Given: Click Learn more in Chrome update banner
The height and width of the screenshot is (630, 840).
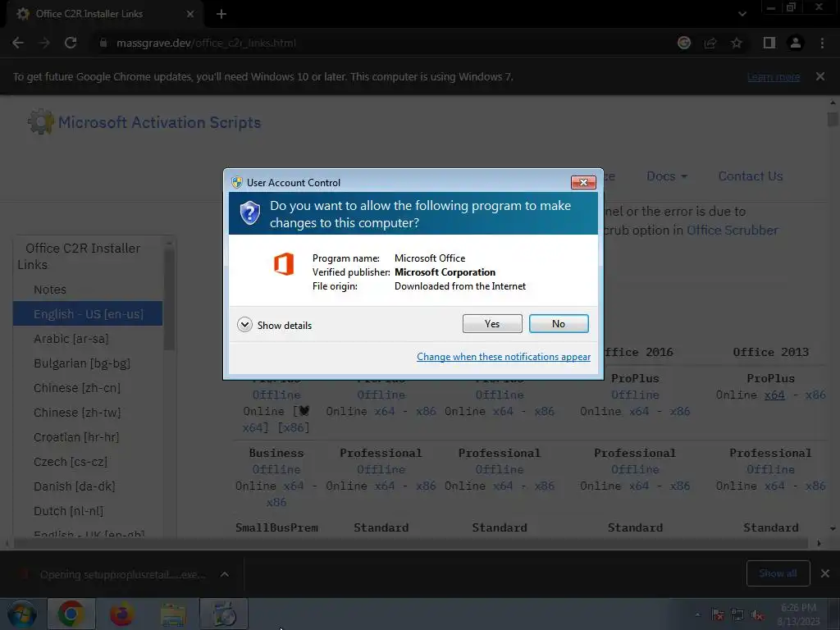Looking at the screenshot, I should click(774, 76).
